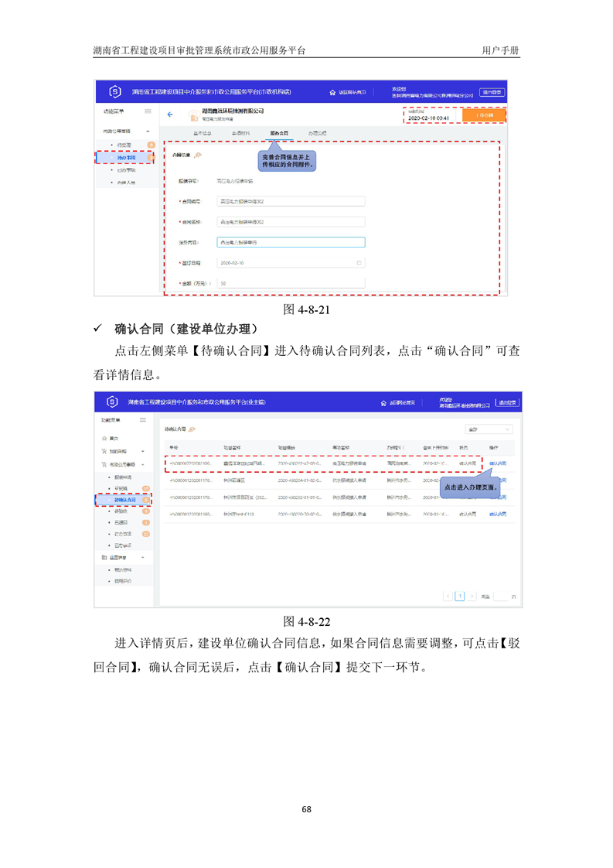This screenshot has width=613, height=868.
Task: Click table row containing 2020-430204-01-02
Action: pyautogui.click(x=339, y=480)
